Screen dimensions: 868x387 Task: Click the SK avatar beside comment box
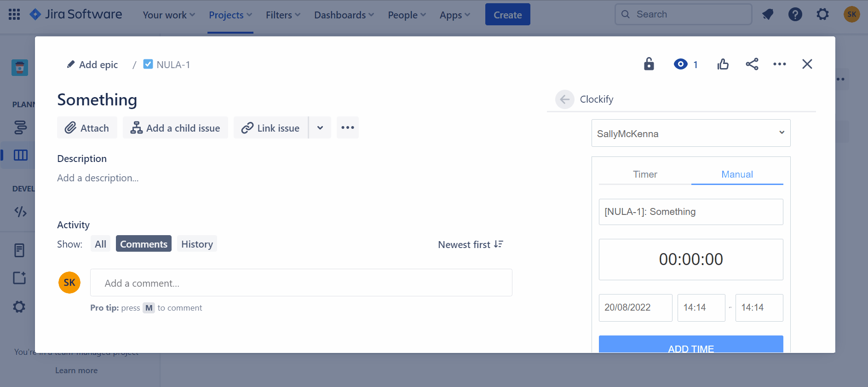pos(69,283)
